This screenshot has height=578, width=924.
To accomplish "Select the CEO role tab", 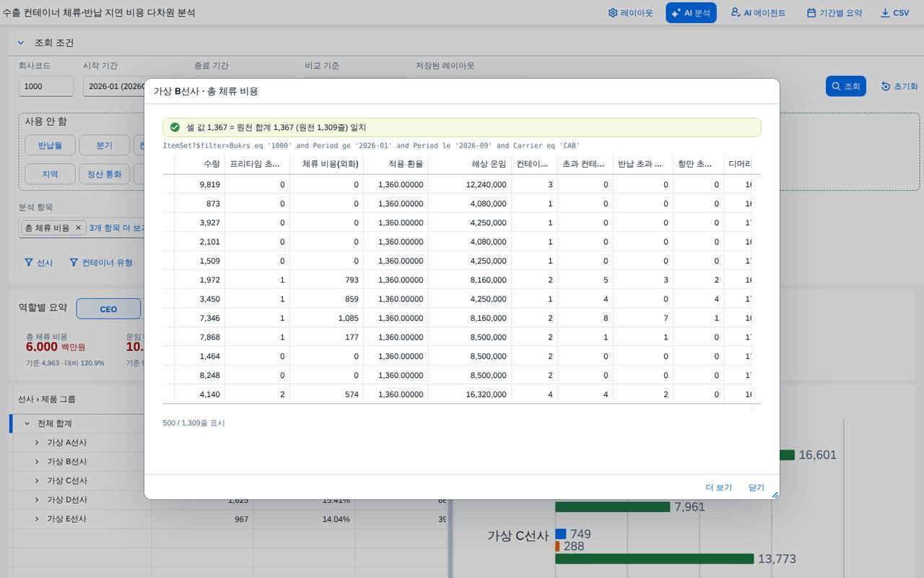I will tap(108, 309).
